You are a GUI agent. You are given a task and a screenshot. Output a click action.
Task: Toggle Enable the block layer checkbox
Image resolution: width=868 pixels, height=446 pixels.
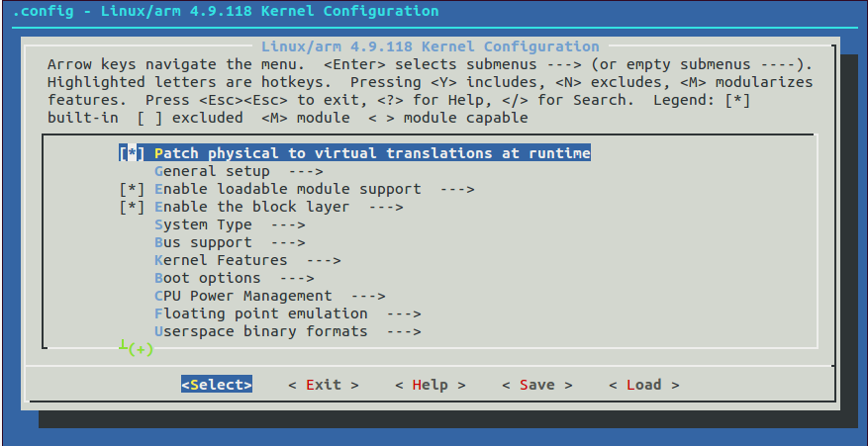(x=132, y=207)
